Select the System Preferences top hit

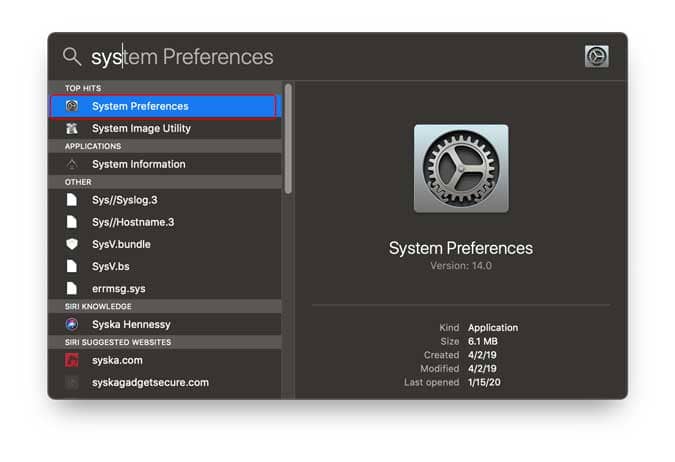tap(164, 106)
